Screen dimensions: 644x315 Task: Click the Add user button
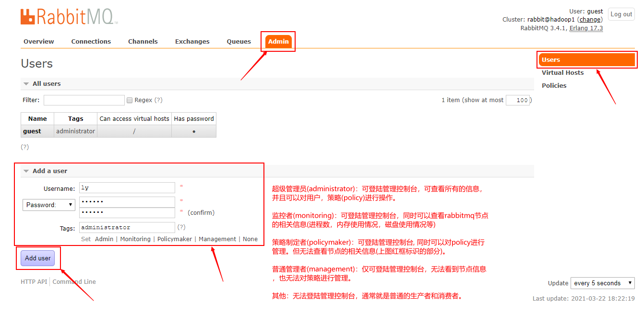[37, 258]
